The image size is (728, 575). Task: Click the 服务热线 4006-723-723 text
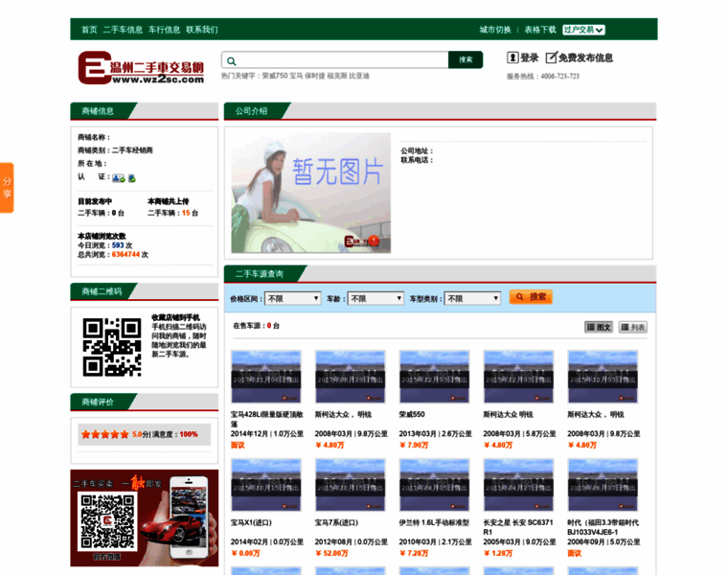point(543,76)
